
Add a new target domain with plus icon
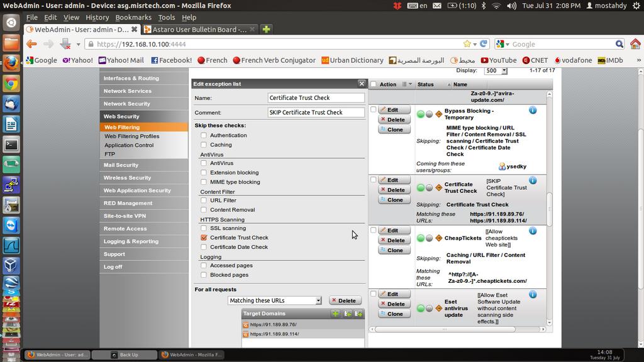pyautogui.click(x=335, y=314)
